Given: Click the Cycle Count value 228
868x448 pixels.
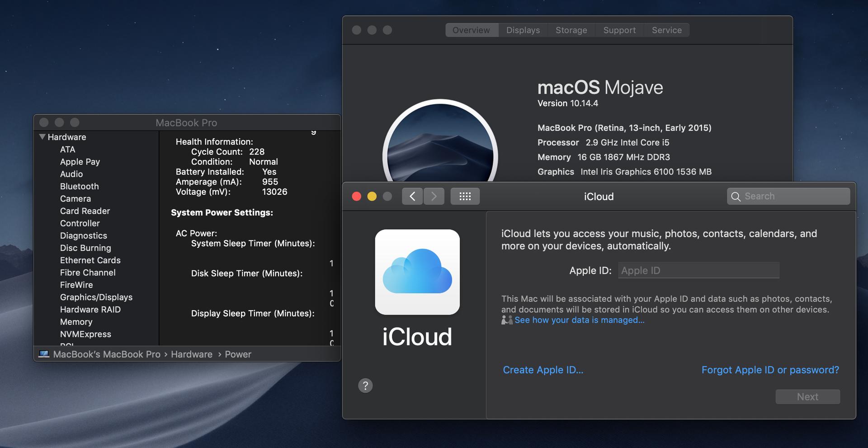Looking at the screenshot, I should [x=257, y=152].
